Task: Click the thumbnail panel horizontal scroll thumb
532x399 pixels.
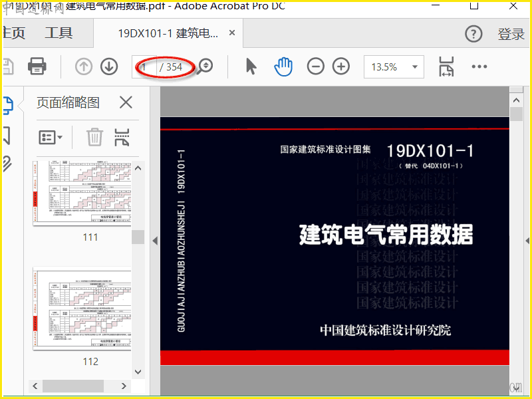Action: point(73,386)
